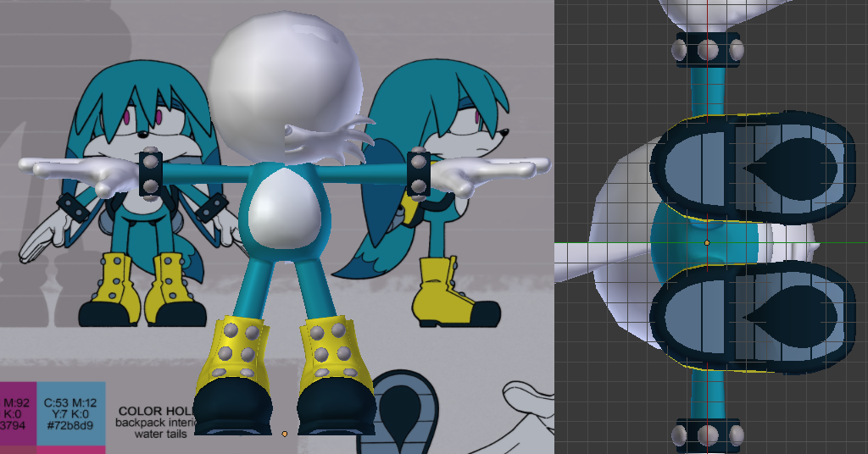Click the orange origin point below the boots
This screenshot has width=868, height=454.
coord(285,434)
